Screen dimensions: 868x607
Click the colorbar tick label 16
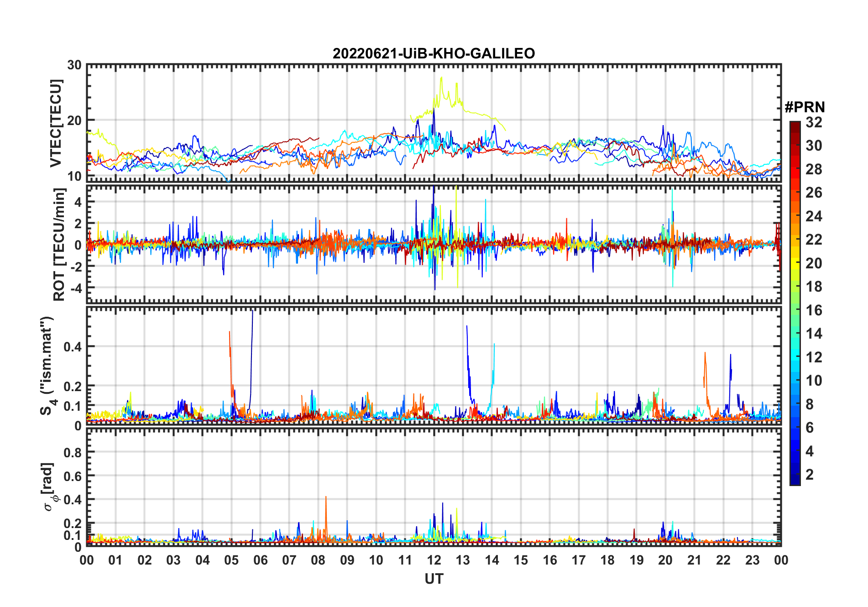pos(814,310)
